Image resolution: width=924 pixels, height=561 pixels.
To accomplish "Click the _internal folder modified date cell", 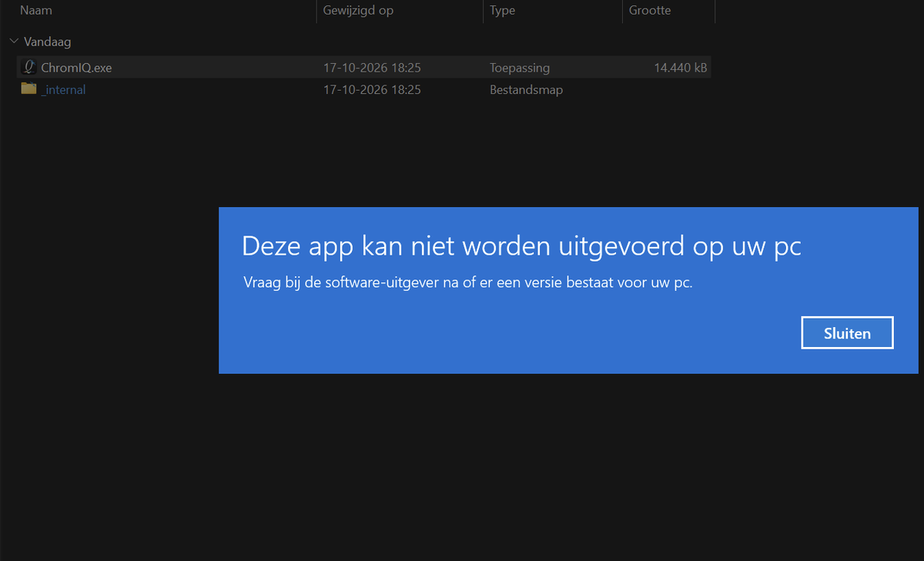I will [372, 90].
